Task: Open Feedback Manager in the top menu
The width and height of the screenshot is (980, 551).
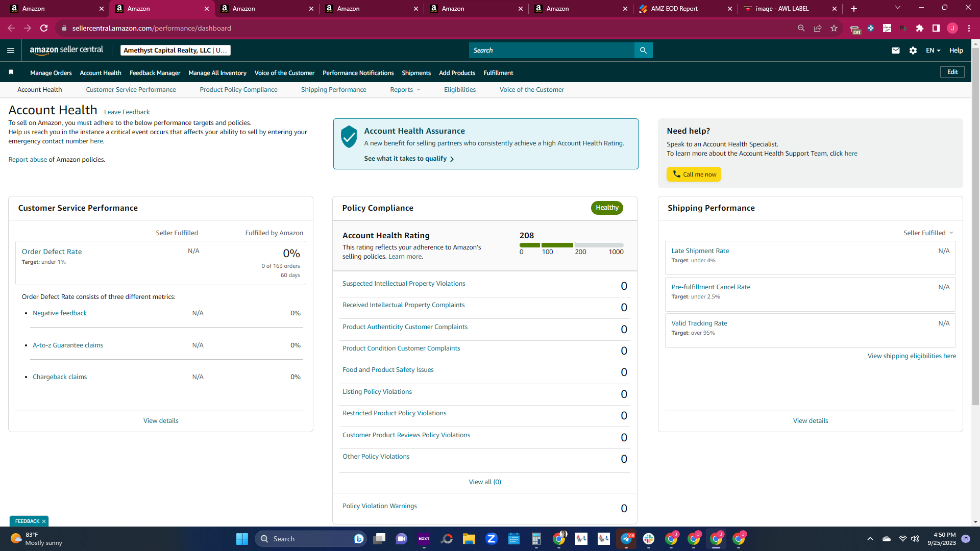Action: point(155,73)
